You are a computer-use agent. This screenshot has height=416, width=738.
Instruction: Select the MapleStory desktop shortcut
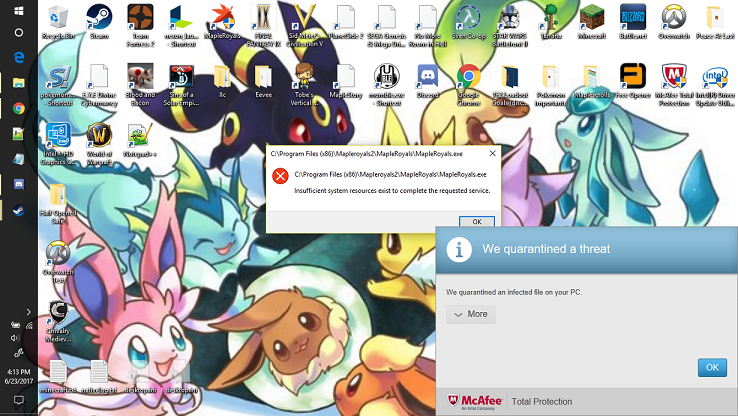(346, 81)
